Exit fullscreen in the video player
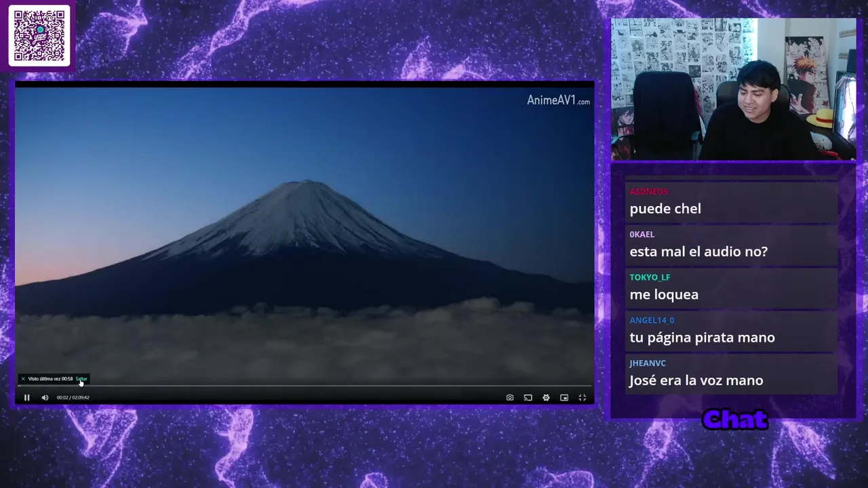Screen dimensions: 868x488 point(582,398)
